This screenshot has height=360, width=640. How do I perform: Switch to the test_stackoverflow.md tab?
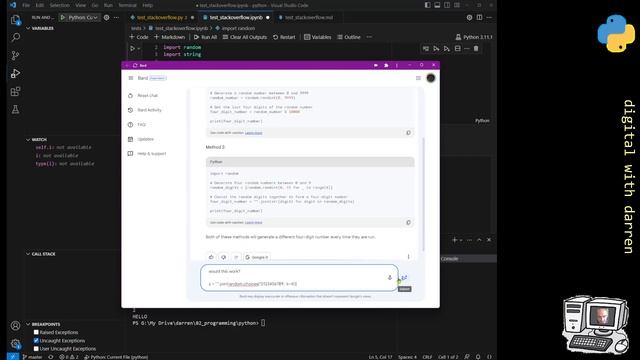(x=308, y=18)
